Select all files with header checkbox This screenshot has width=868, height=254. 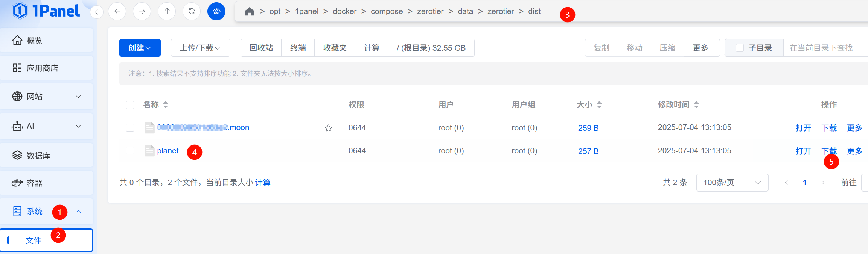click(130, 105)
